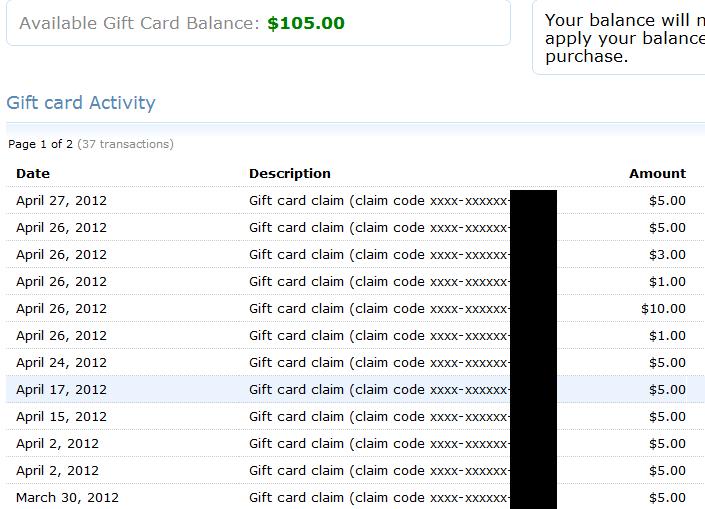Click the April 24 claim code description
705x509 pixels.
pyautogui.click(x=379, y=362)
